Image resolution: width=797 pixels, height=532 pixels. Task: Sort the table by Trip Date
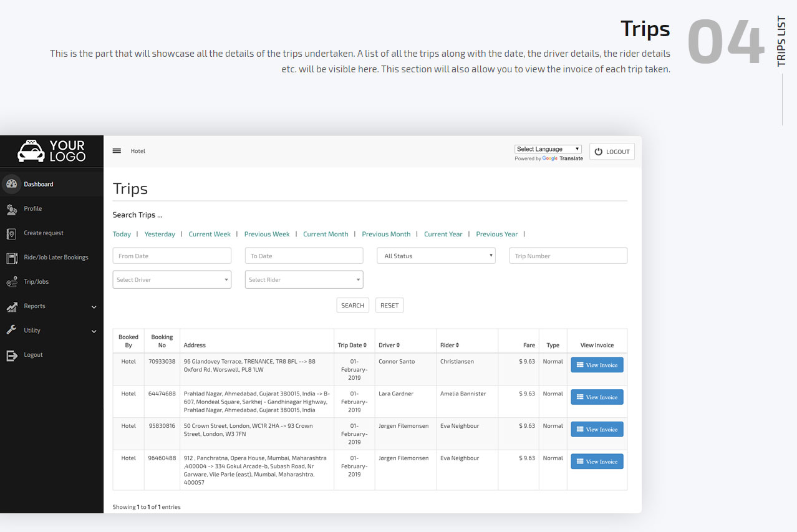tap(354, 344)
